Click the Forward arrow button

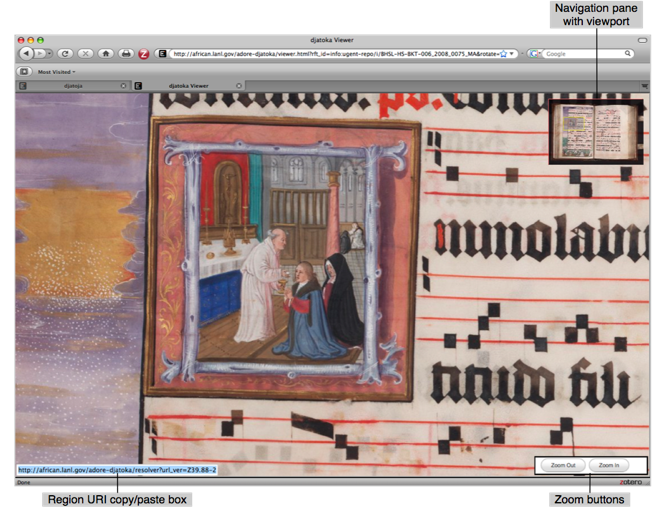[40, 54]
